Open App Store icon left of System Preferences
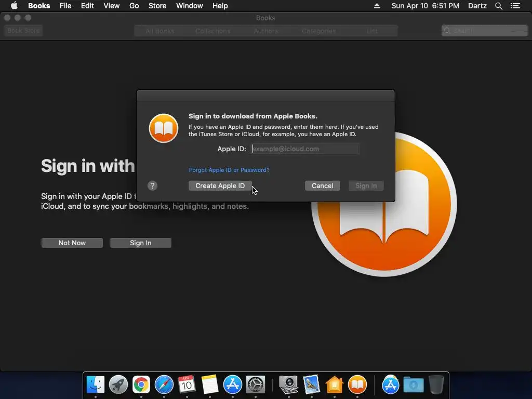 pyautogui.click(x=232, y=384)
